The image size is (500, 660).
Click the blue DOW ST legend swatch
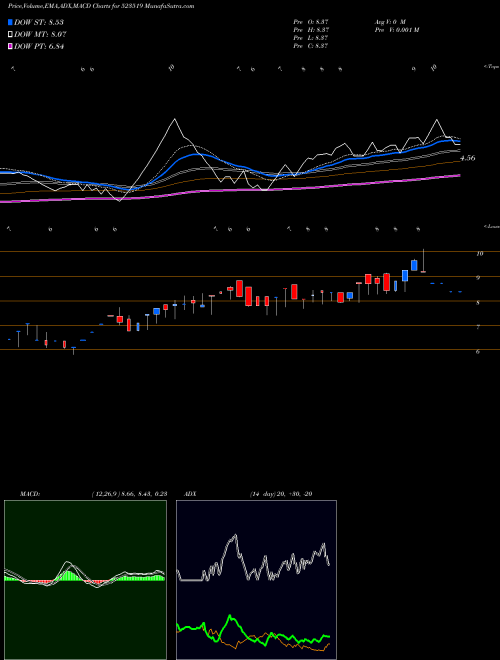(x=10, y=22)
